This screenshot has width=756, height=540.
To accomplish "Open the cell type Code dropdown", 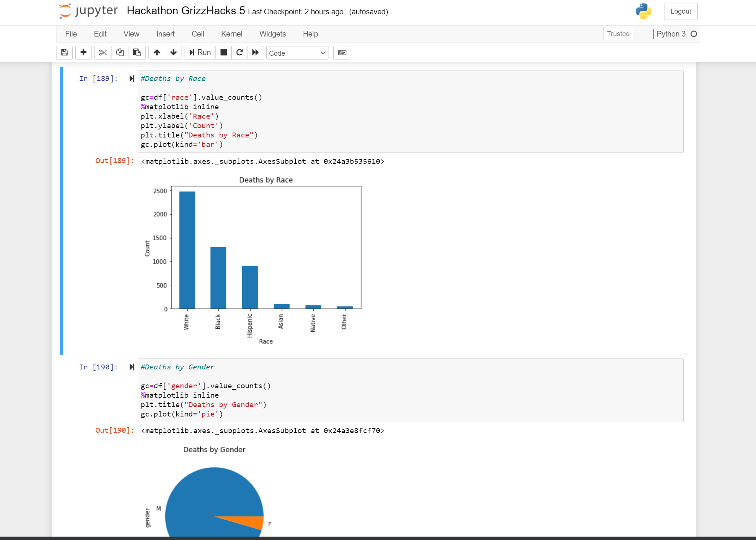I will [x=297, y=53].
